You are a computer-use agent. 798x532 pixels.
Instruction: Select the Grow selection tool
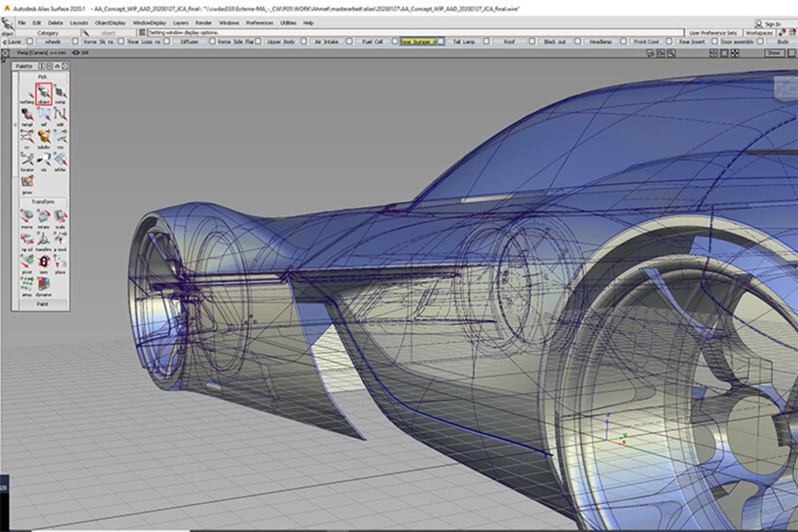[27, 184]
